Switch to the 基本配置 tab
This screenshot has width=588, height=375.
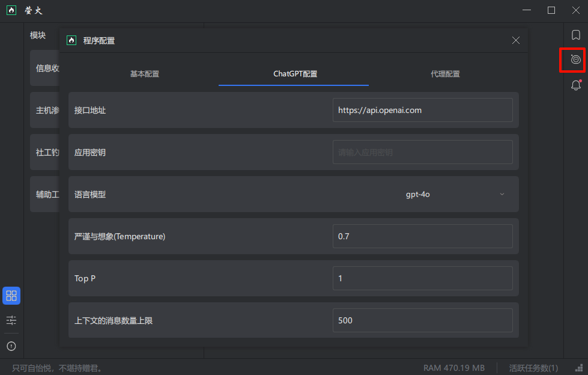point(145,74)
